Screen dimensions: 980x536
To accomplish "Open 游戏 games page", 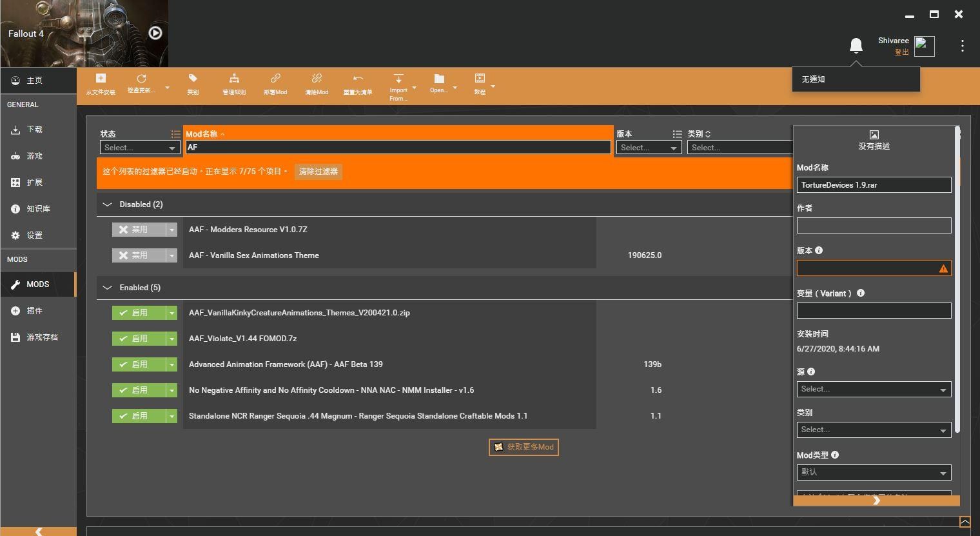I will pos(38,156).
